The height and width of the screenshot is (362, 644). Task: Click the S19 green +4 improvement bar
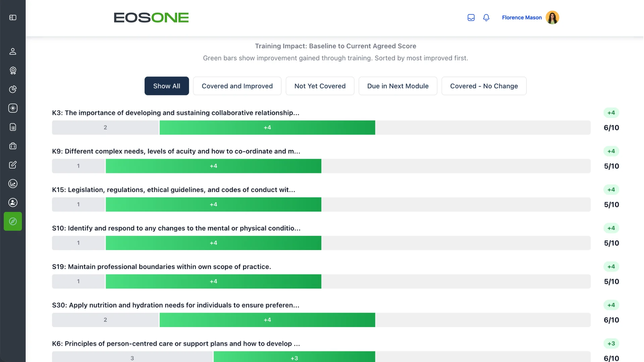tap(213, 282)
